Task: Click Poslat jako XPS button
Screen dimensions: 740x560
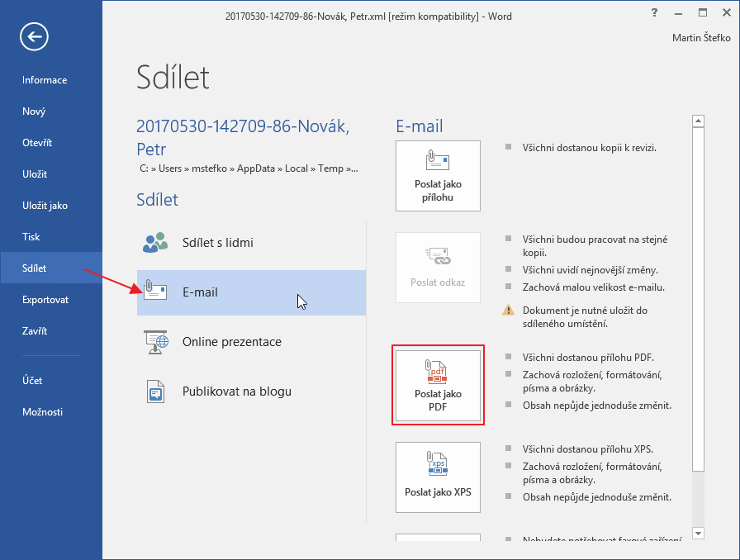Action: [438, 477]
